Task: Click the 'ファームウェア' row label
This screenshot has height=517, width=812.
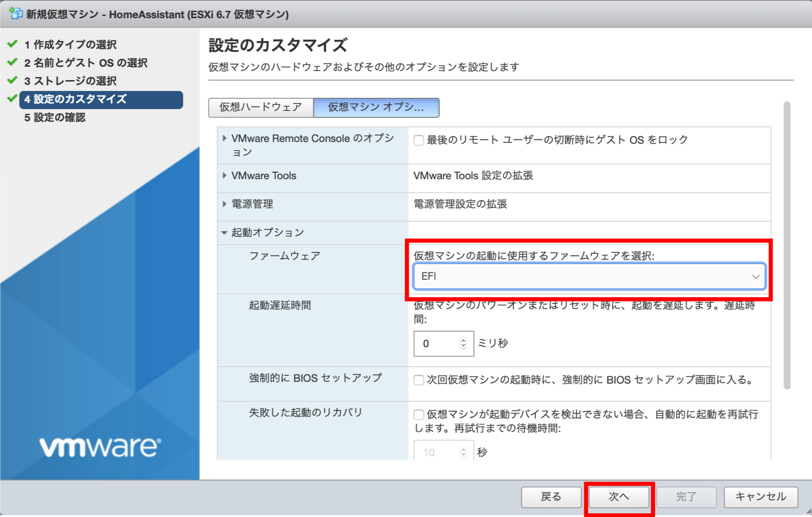Action: 285,256
